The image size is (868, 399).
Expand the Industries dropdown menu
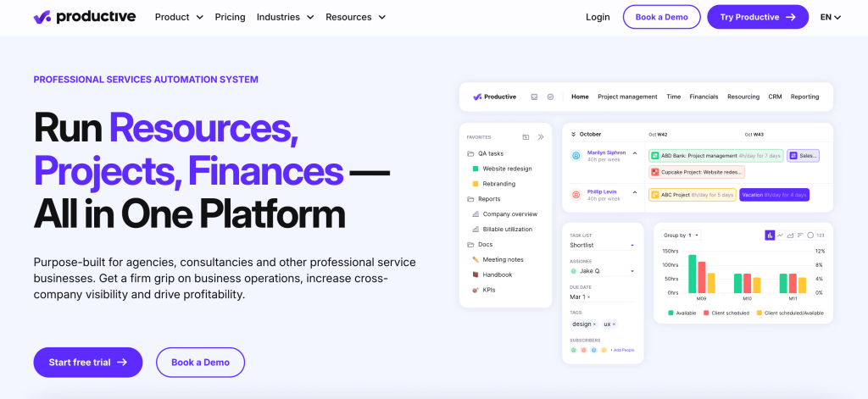285,17
